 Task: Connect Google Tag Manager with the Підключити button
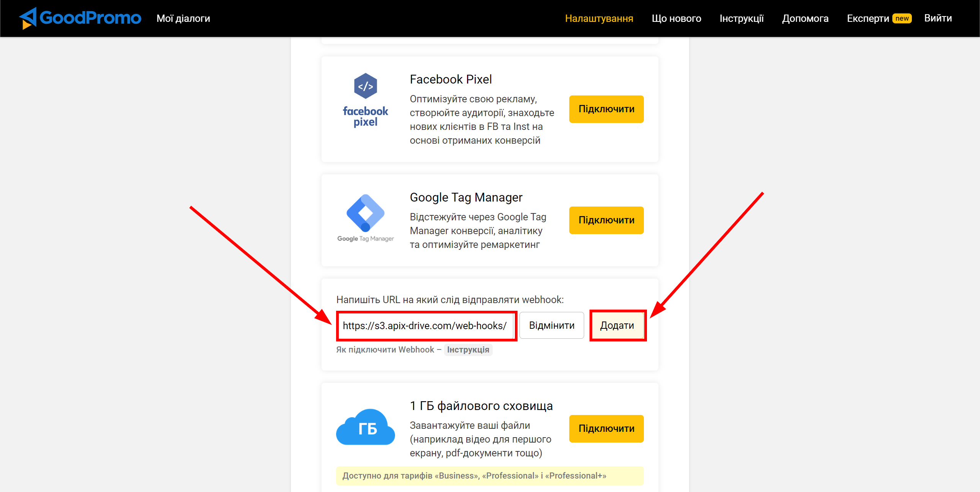[x=606, y=220]
